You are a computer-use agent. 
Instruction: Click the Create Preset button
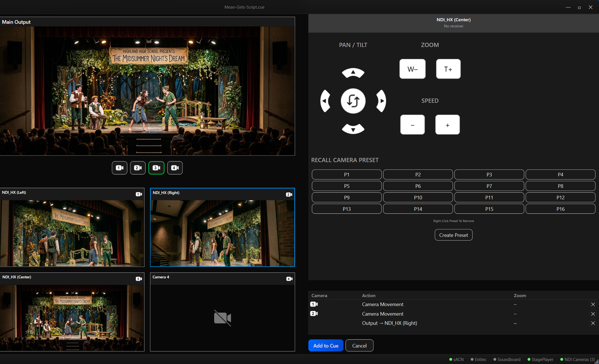pyautogui.click(x=453, y=235)
